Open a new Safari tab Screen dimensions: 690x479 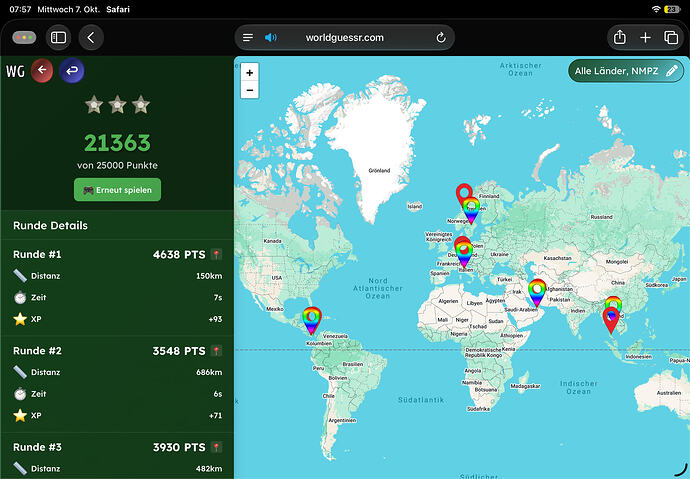point(645,38)
